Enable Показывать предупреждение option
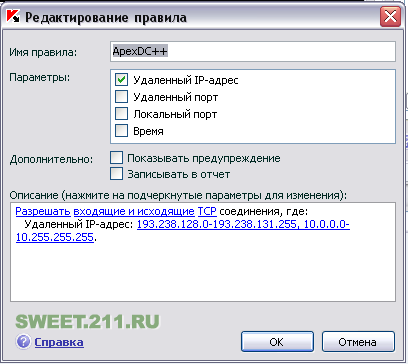Viewport: 408px width, 364px height. pyautogui.click(x=116, y=158)
